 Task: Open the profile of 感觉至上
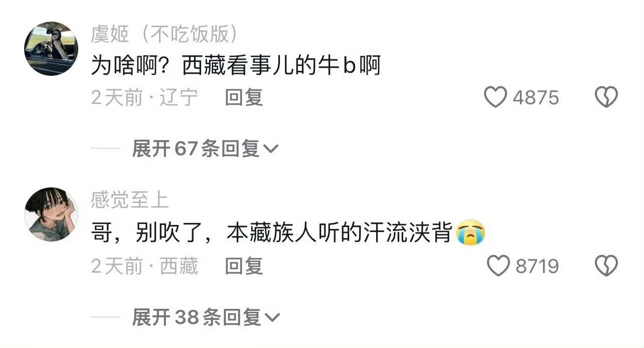coord(130,200)
